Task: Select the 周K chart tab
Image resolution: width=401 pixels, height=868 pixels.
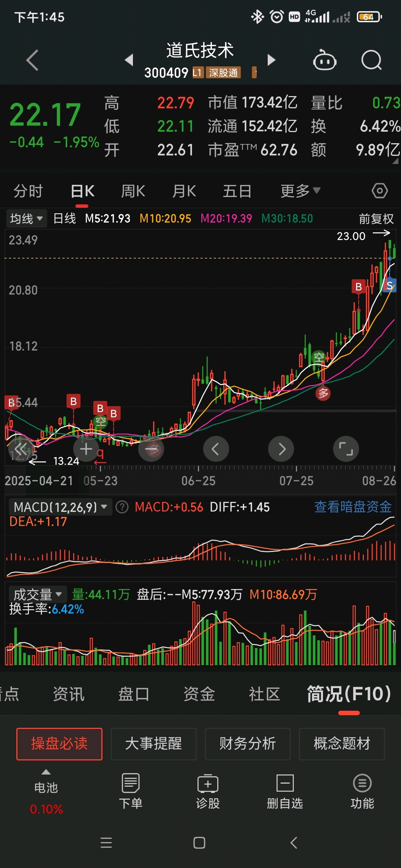Action: click(x=133, y=191)
